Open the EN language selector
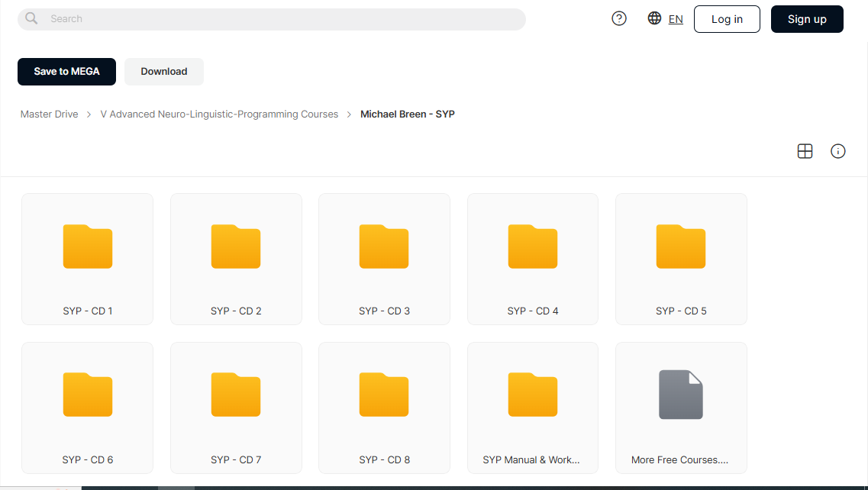 676,19
